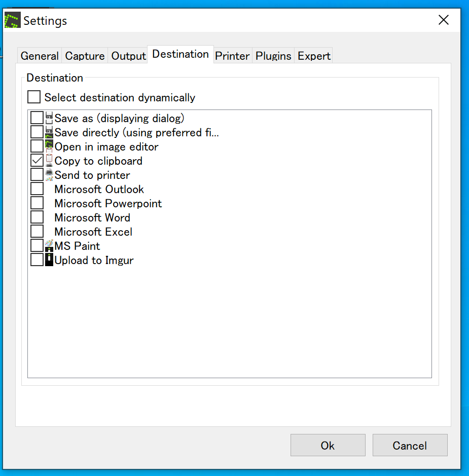
Task: Click the Cancel button
Action: 410,445
